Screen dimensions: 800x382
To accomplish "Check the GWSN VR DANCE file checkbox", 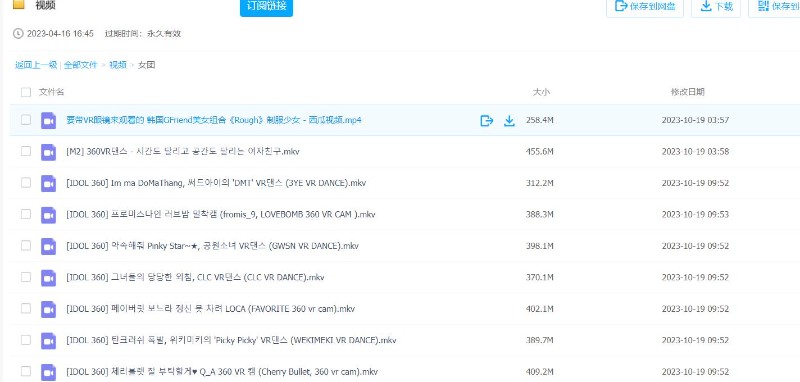I will (26, 245).
